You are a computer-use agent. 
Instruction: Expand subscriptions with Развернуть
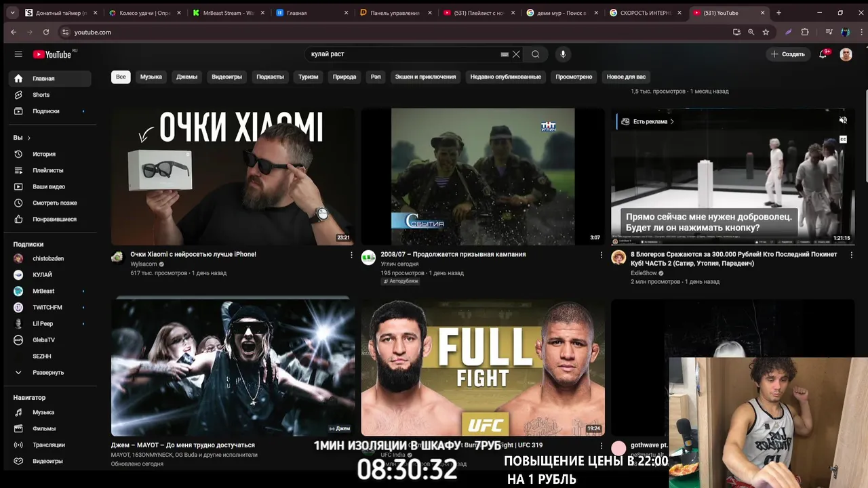pyautogui.click(x=50, y=372)
